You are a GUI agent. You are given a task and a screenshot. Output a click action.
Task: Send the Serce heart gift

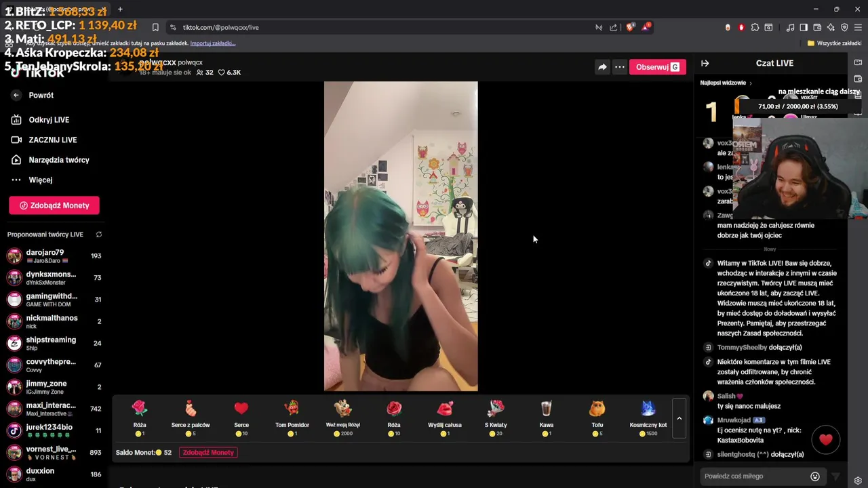click(241, 418)
